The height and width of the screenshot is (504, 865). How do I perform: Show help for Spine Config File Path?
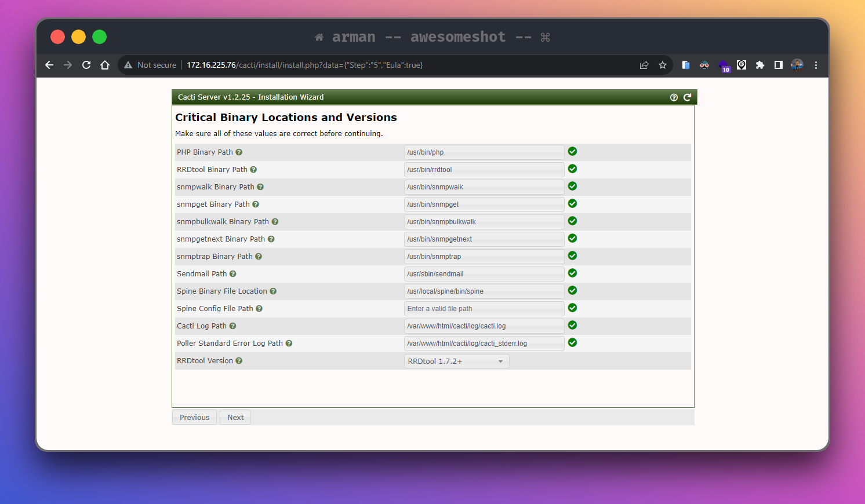point(259,309)
